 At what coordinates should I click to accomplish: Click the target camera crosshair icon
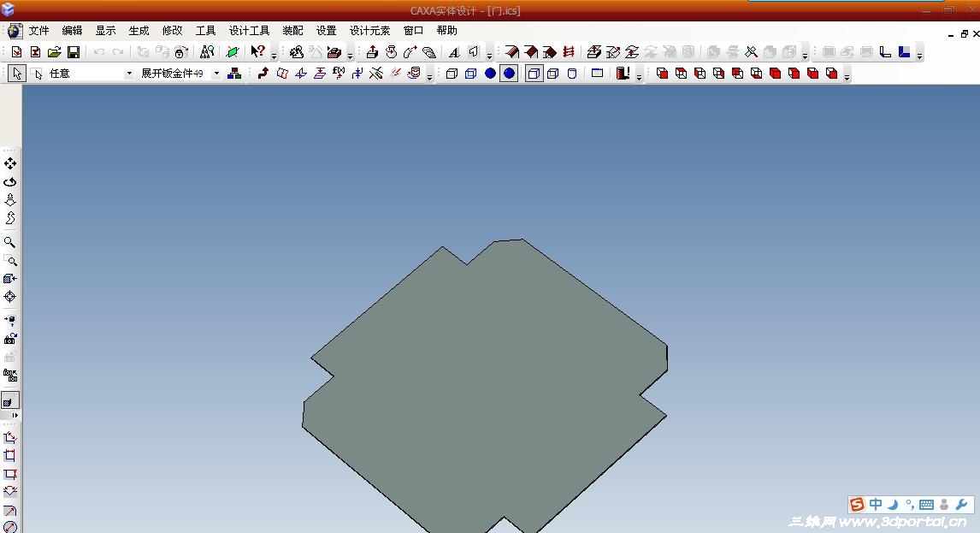(10, 297)
